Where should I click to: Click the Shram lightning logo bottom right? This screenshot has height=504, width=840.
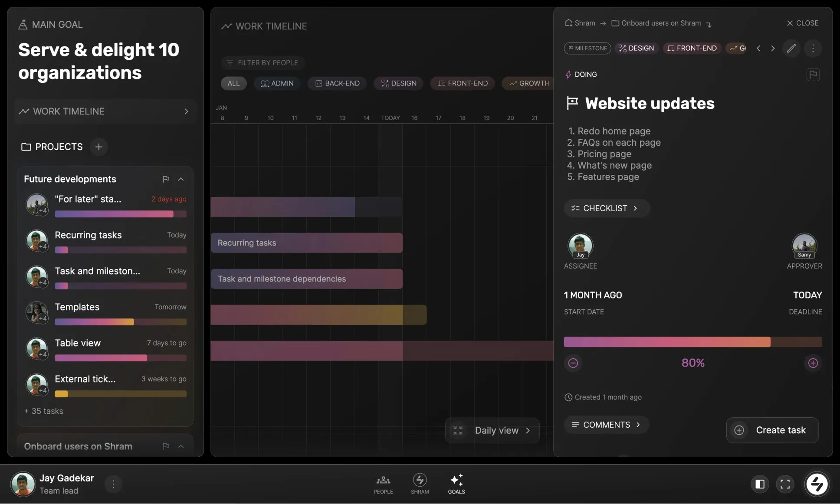coord(817,484)
